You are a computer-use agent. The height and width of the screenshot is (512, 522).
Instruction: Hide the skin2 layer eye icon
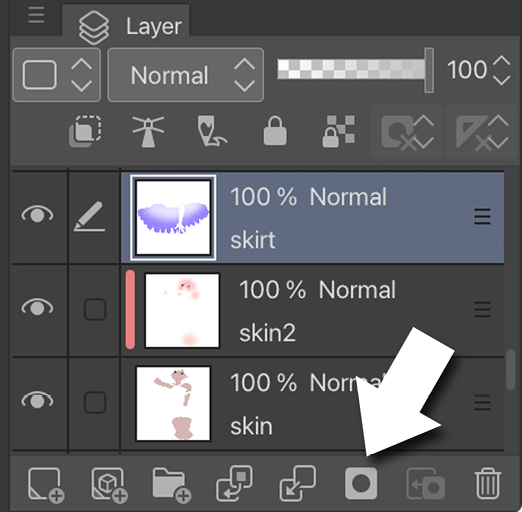coord(37,307)
